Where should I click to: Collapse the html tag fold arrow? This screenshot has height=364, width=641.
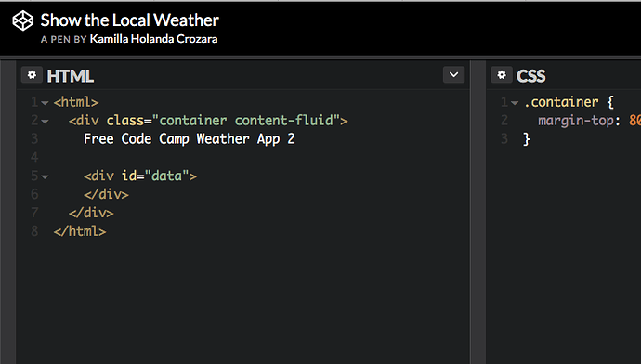pos(45,102)
